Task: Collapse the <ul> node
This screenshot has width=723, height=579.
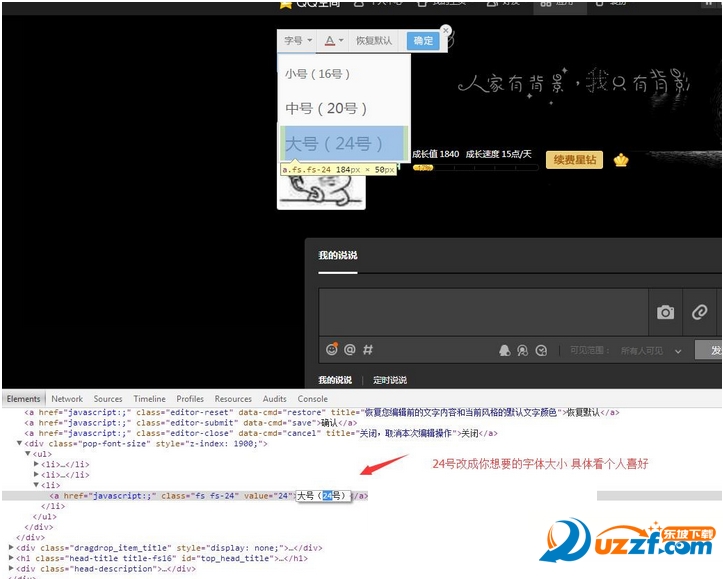Action: pyautogui.click(x=28, y=454)
